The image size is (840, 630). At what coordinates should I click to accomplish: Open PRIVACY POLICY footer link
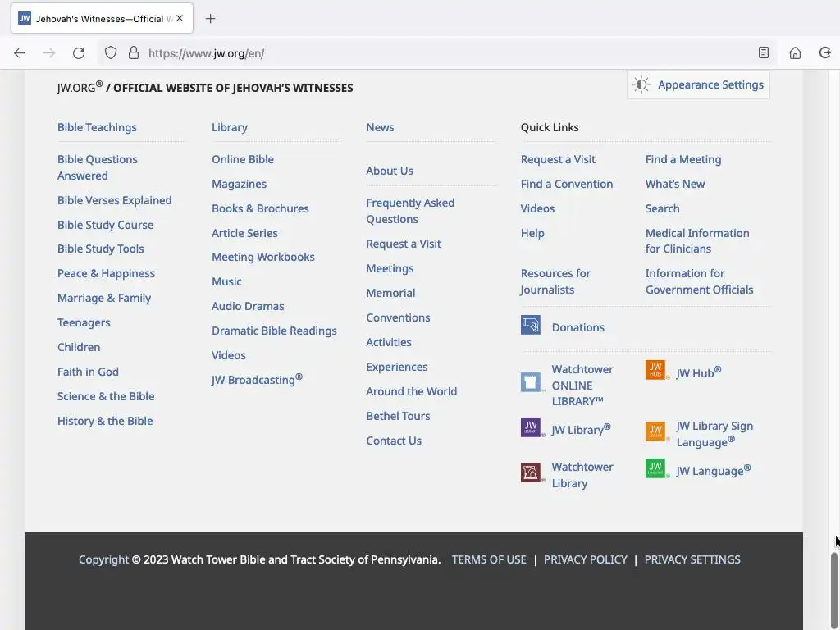pos(586,559)
